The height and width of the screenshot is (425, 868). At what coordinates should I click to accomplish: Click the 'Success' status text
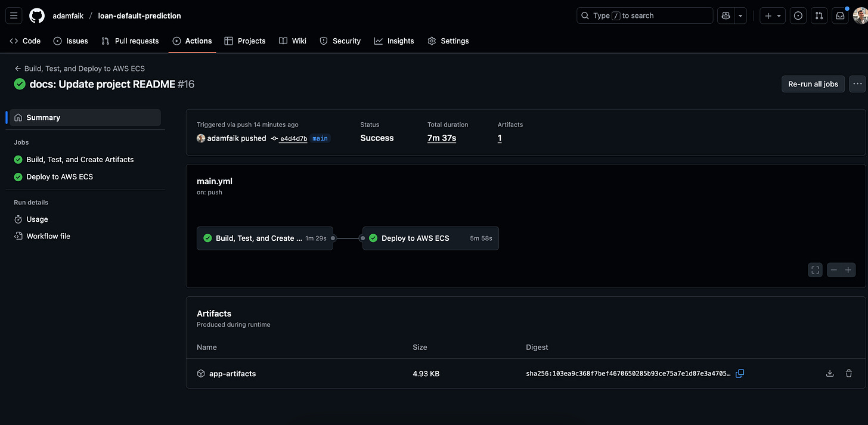coord(377,138)
